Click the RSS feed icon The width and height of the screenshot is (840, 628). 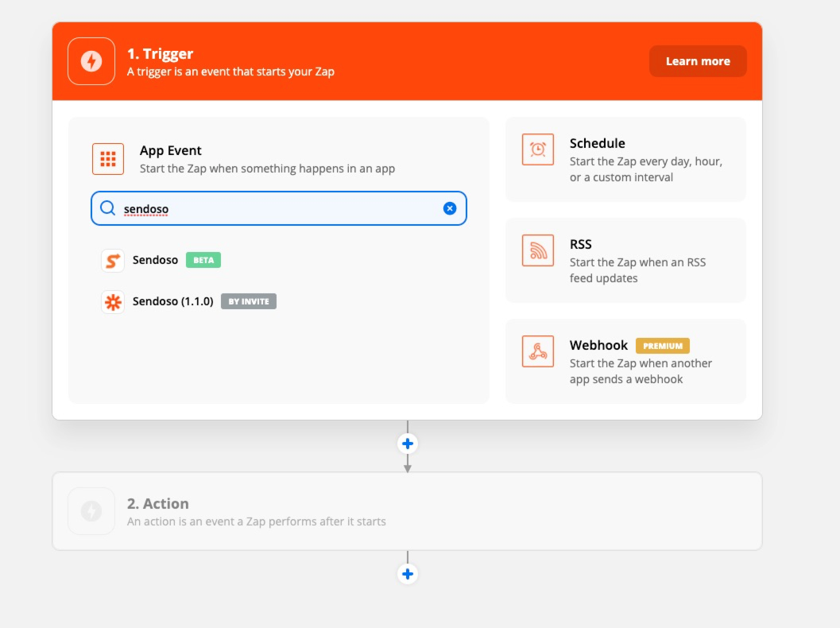(x=537, y=250)
